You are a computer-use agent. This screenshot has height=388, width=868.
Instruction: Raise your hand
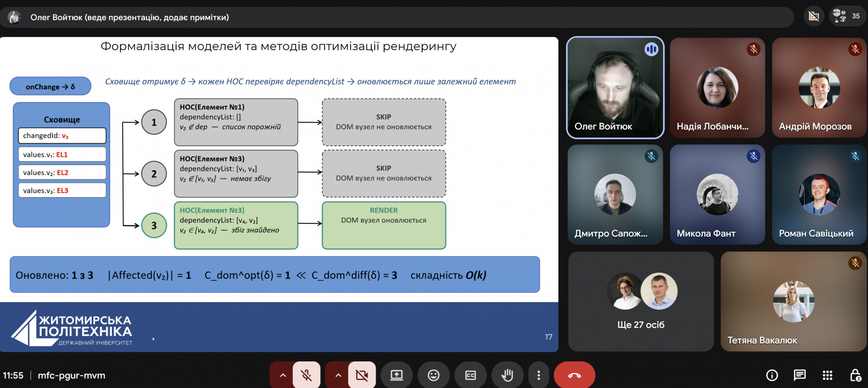pyautogui.click(x=507, y=375)
